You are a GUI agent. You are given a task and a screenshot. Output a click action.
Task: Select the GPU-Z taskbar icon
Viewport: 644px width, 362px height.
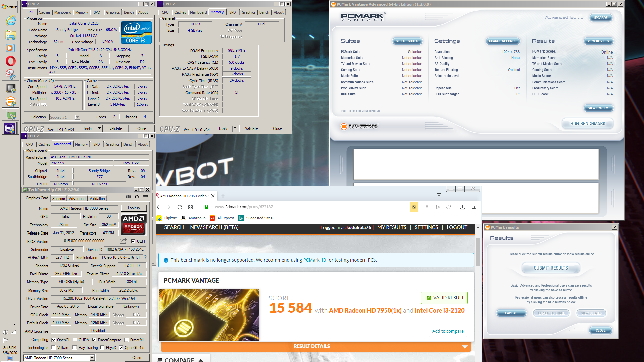tap(10, 115)
